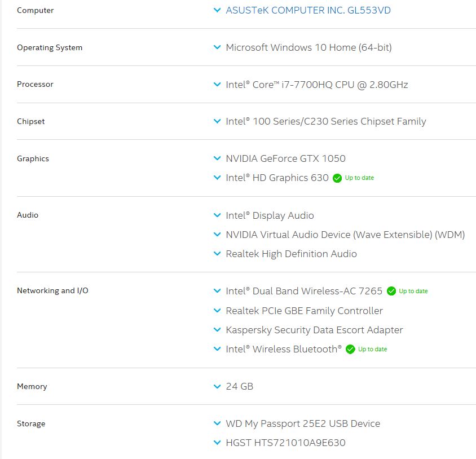
Task: Click the Microsoft Windows 10 Home (64-bit) text
Action: pos(308,47)
